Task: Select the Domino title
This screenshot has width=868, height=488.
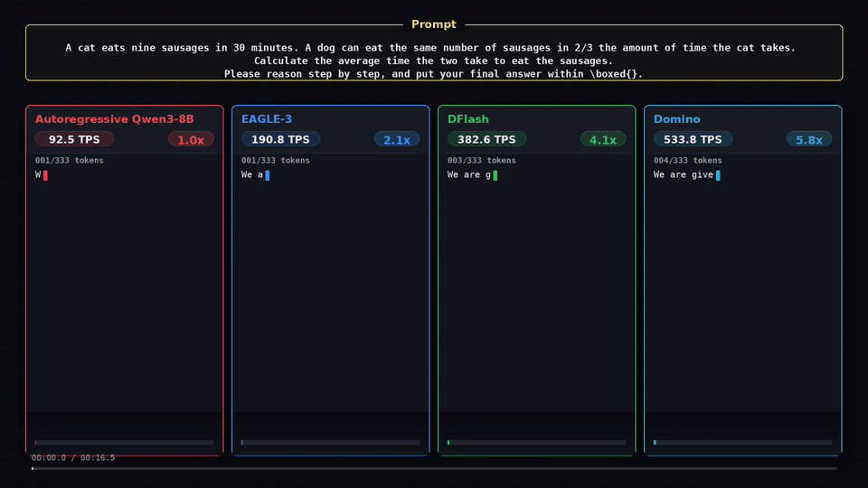Action: 677,119
